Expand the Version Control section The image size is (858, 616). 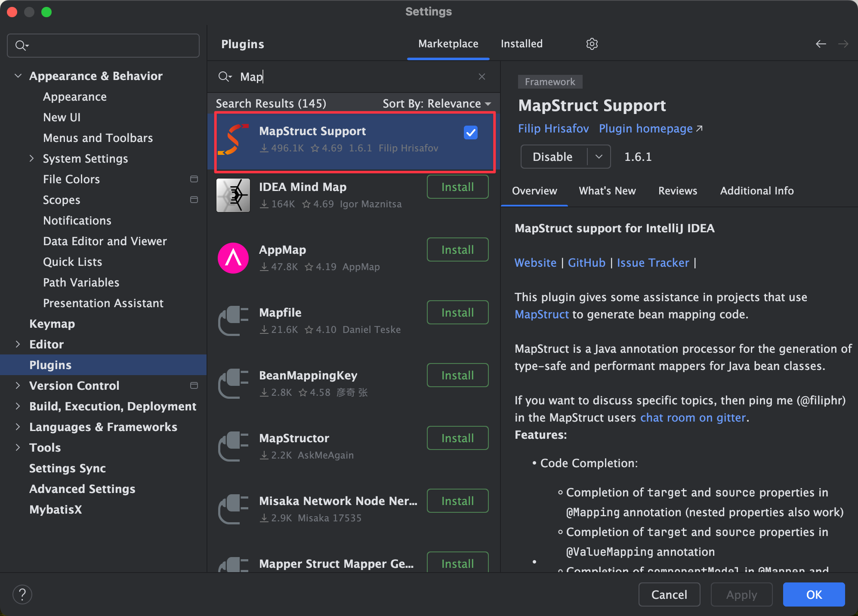tap(18, 385)
